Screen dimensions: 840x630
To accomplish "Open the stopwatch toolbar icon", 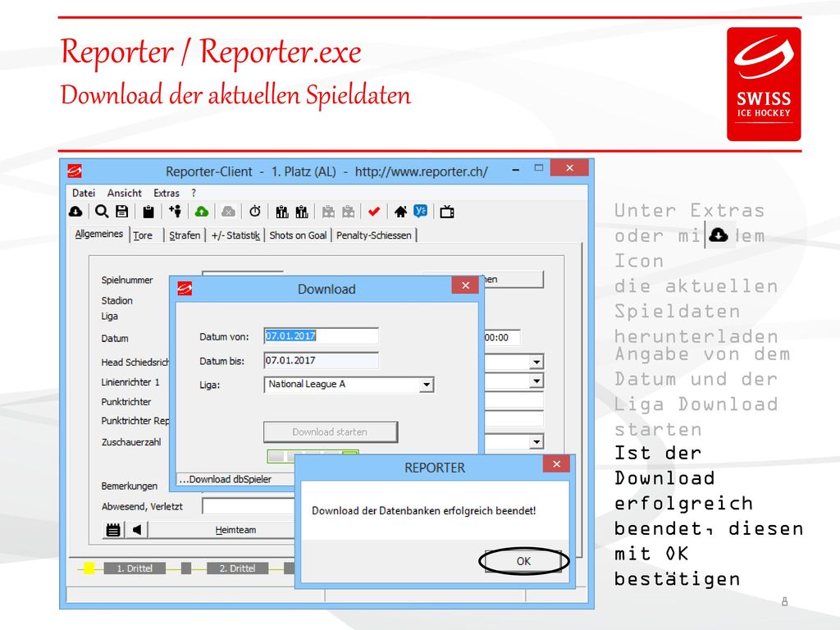I will point(255,212).
